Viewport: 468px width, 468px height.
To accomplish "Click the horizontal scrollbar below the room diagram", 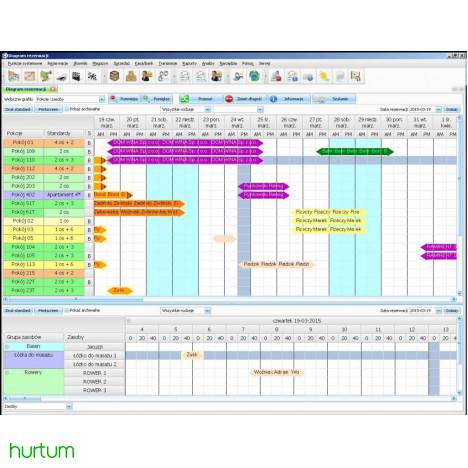I will coord(230,299).
